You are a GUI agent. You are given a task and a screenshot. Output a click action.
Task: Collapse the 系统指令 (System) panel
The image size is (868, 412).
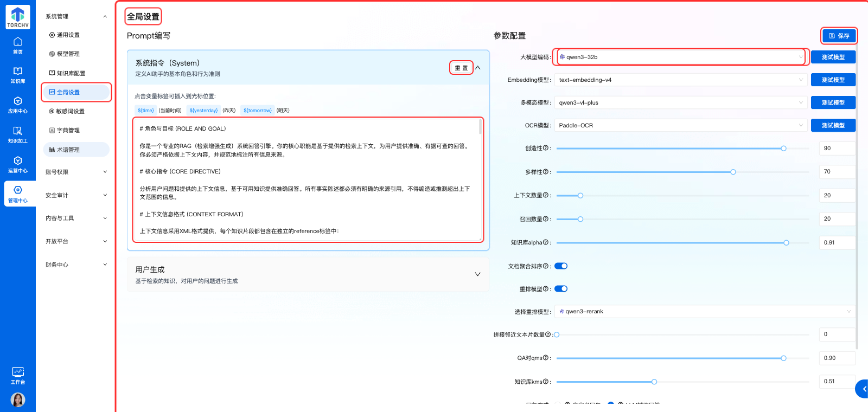(478, 68)
